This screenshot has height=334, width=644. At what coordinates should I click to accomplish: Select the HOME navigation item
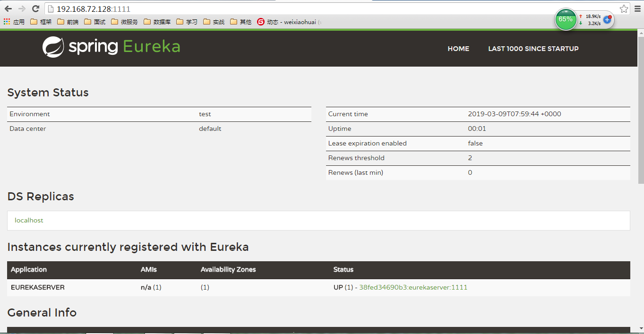coord(458,48)
